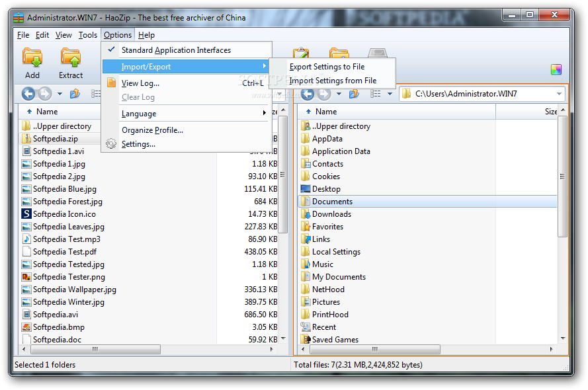Go up one folder in left pane

[75, 93]
